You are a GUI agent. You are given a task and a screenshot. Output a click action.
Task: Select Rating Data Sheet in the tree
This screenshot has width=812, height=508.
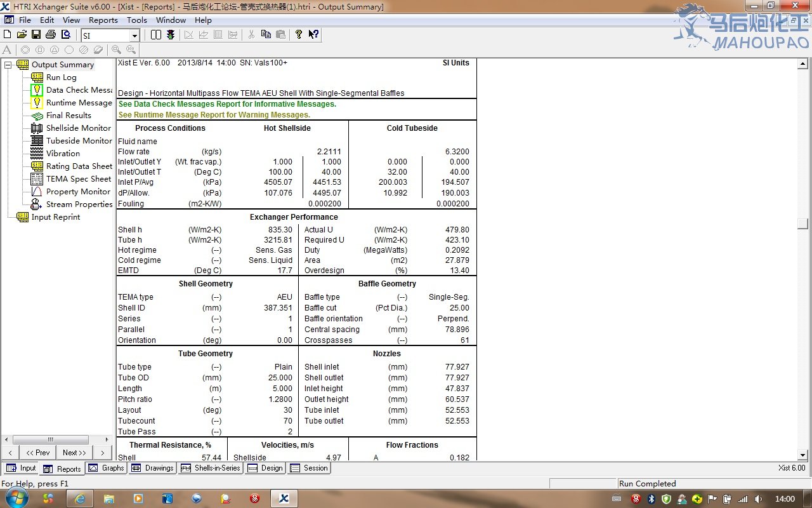tap(79, 166)
